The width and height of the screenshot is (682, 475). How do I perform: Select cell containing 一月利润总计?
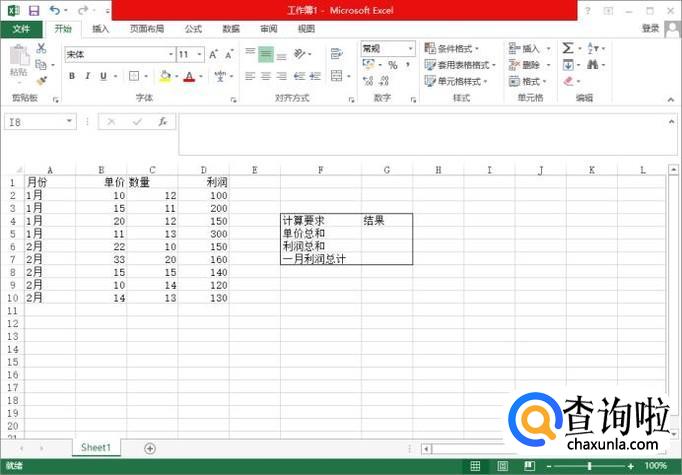point(321,259)
